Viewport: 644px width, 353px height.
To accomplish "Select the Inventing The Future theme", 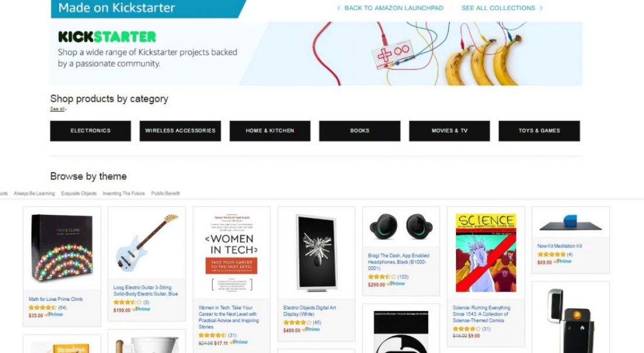I will coord(124,193).
